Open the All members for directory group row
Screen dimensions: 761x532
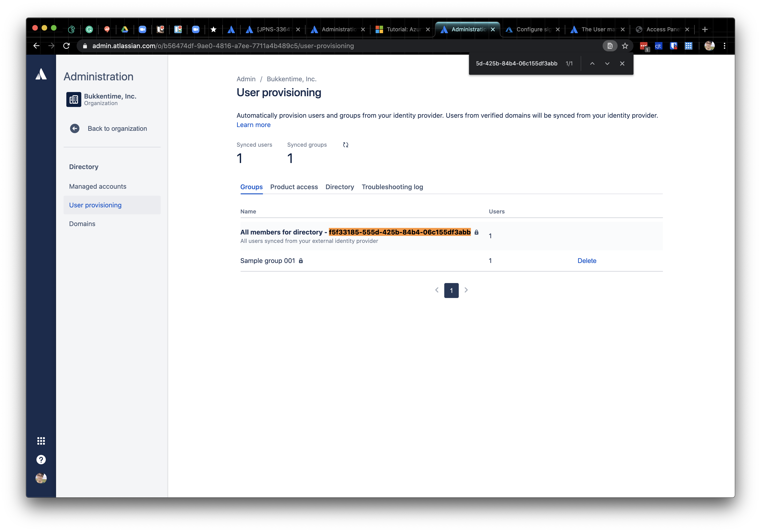(x=452, y=236)
